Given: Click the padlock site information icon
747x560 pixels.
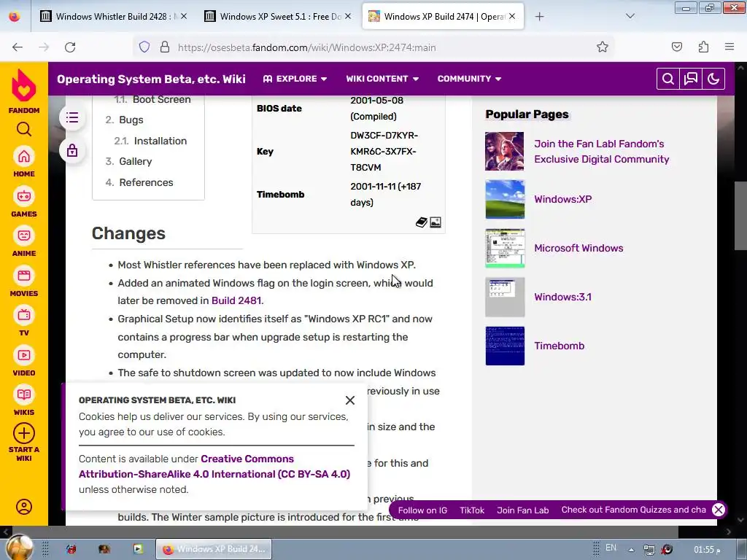Looking at the screenshot, I should (165, 47).
